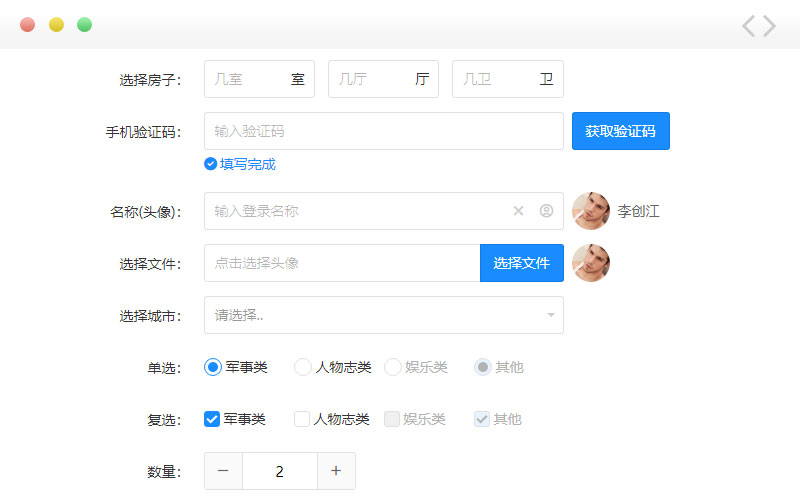The image size is (800, 500).
Task: Click the 复选: label
Action: click(x=164, y=420)
